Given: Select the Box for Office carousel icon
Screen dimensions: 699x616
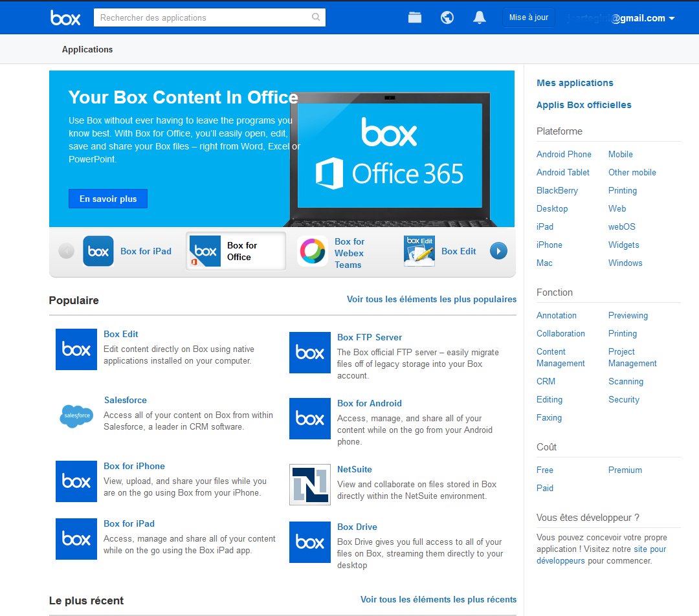Looking at the screenshot, I should click(205, 251).
